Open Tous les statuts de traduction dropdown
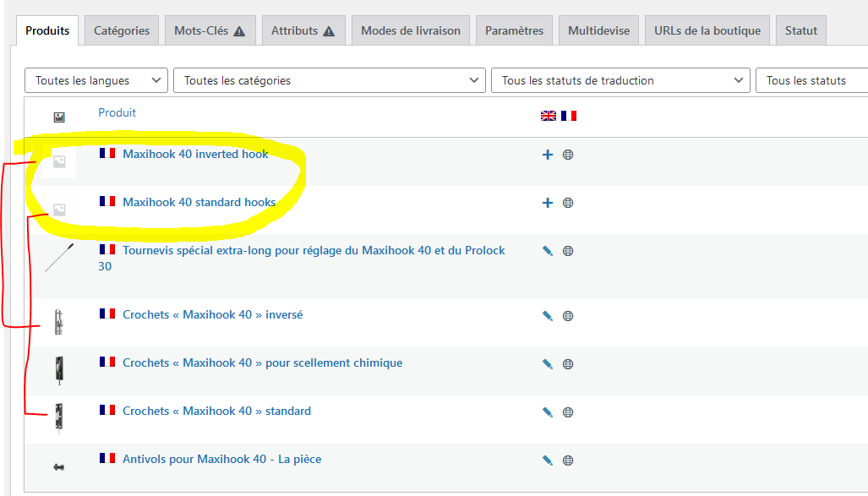The width and height of the screenshot is (868, 496). (x=620, y=80)
